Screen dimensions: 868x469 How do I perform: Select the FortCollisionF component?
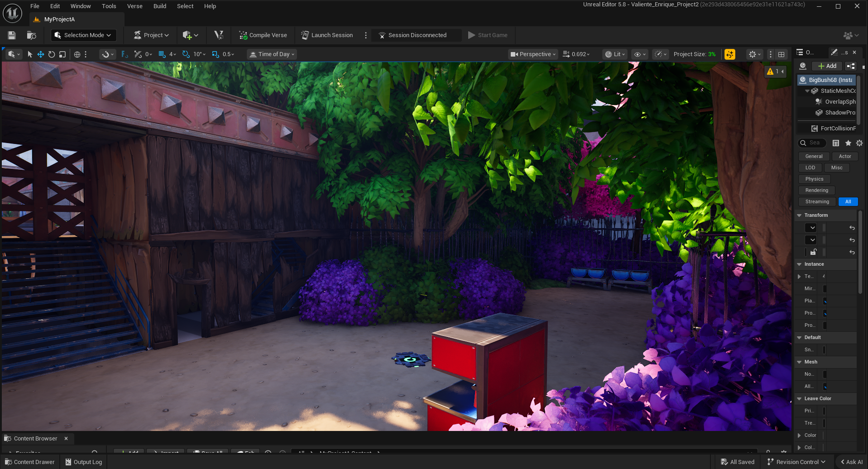(x=834, y=129)
